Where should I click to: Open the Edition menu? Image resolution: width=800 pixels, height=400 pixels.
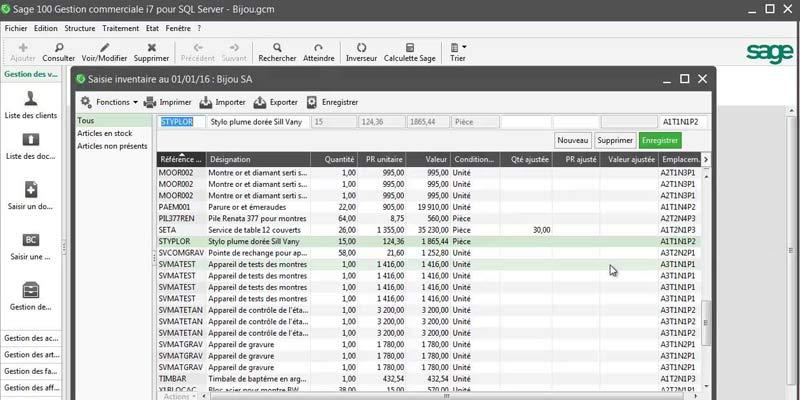[x=46, y=29]
